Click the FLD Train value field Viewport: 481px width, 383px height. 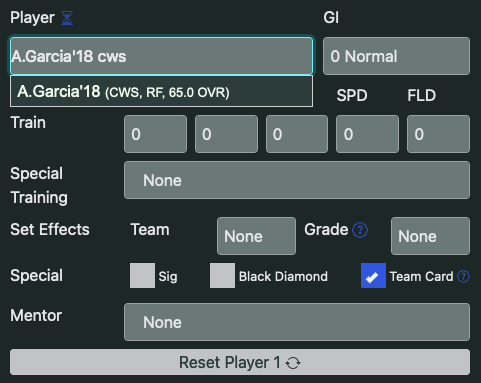(x=438, y=134)
